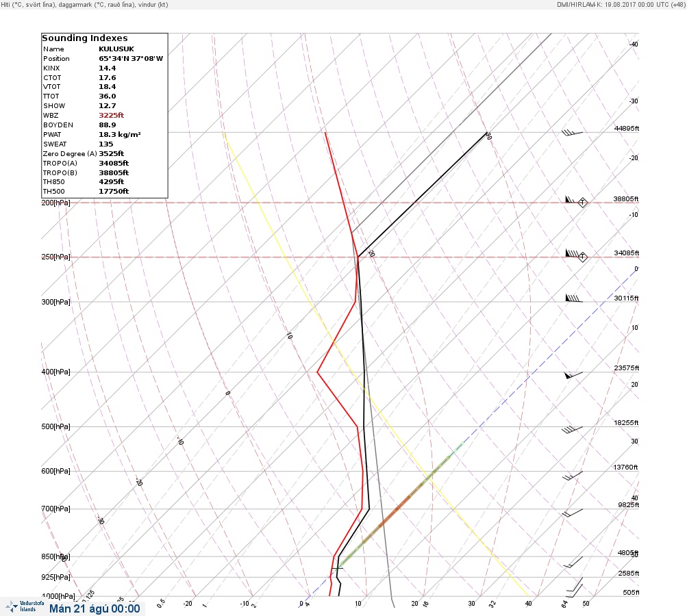The height and width of the screenshot is (616, 687).
Task: Click the Vedurstofa Islands logo
Action: click(25, 606)
